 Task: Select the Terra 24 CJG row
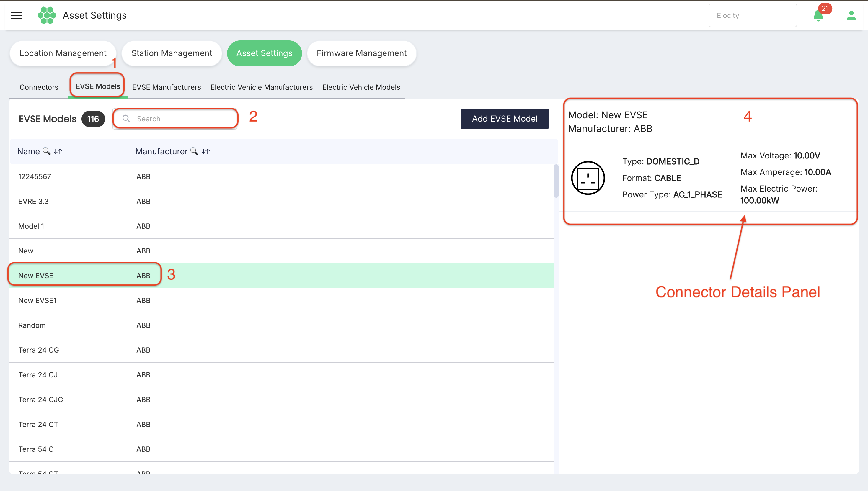coord(282,400)
